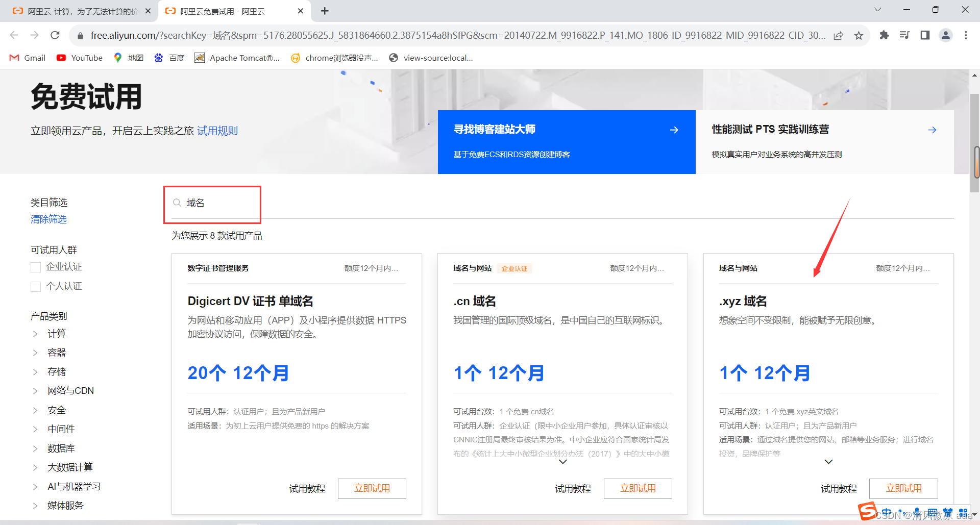The image size is (980, 525).
Task: Select the 阿里云免费试用 tab
Action: pyautogui.click(x=235, y=11)
